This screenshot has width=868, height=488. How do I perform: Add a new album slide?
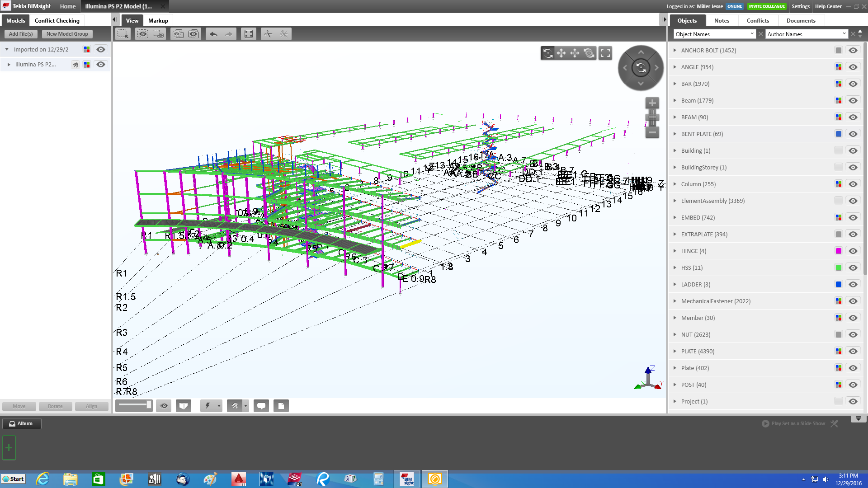(9, 448)
